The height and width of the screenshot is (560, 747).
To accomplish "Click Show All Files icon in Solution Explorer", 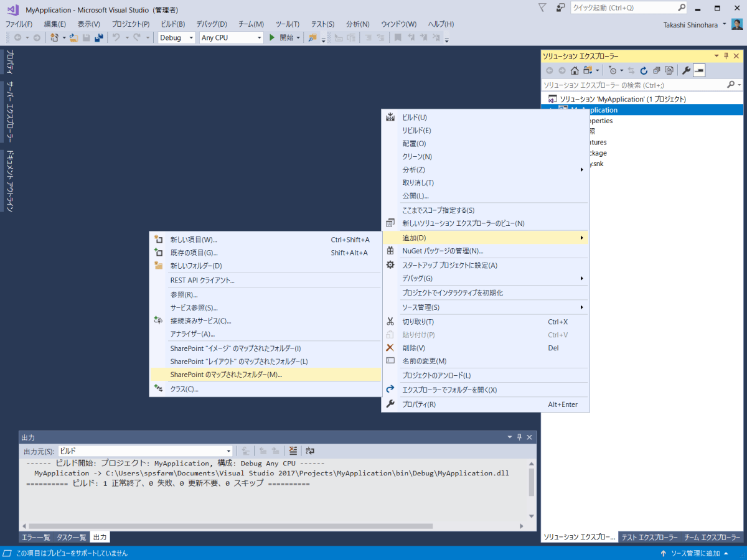I will pos(669,70).
